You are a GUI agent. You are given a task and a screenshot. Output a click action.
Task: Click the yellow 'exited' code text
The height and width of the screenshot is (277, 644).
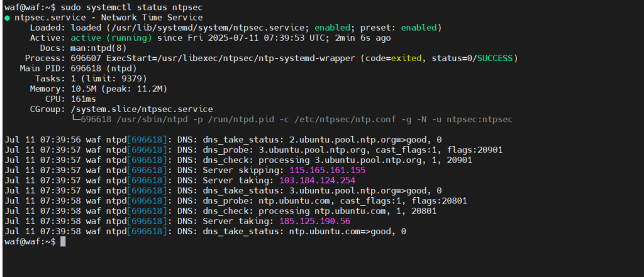click(406, 59)
